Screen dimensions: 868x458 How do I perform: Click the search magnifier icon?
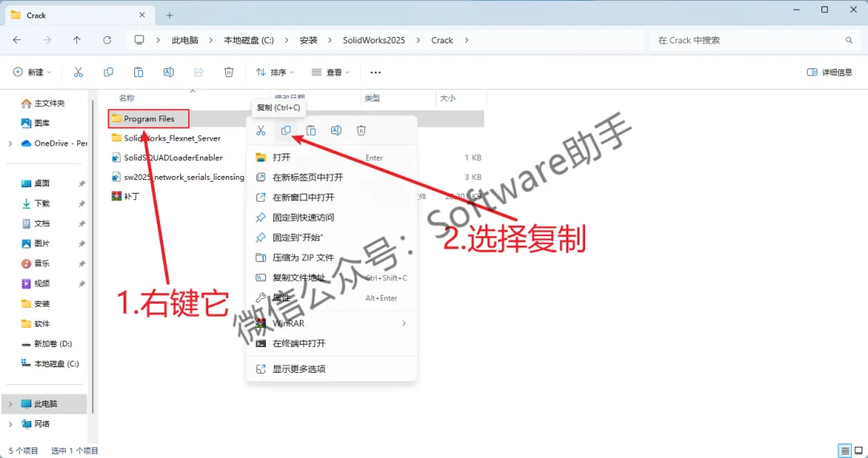[x=849, y=40]
